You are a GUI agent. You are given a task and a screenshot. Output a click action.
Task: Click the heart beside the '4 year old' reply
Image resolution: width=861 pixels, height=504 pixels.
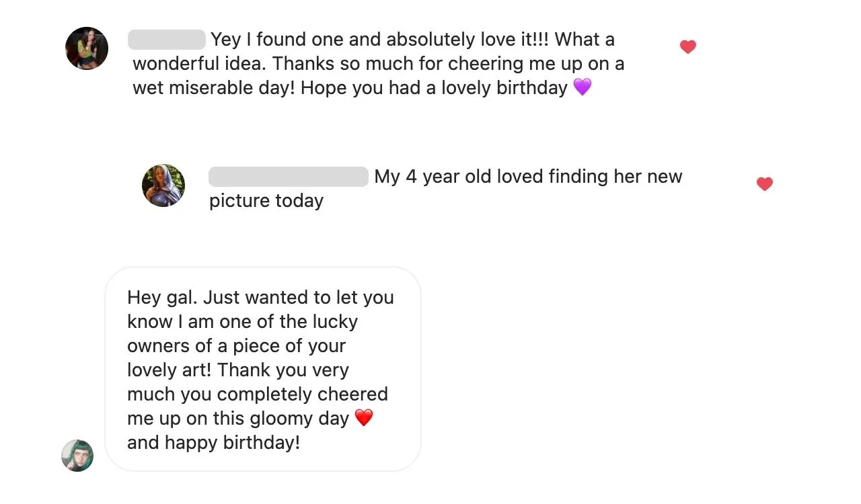click(765, 183)
